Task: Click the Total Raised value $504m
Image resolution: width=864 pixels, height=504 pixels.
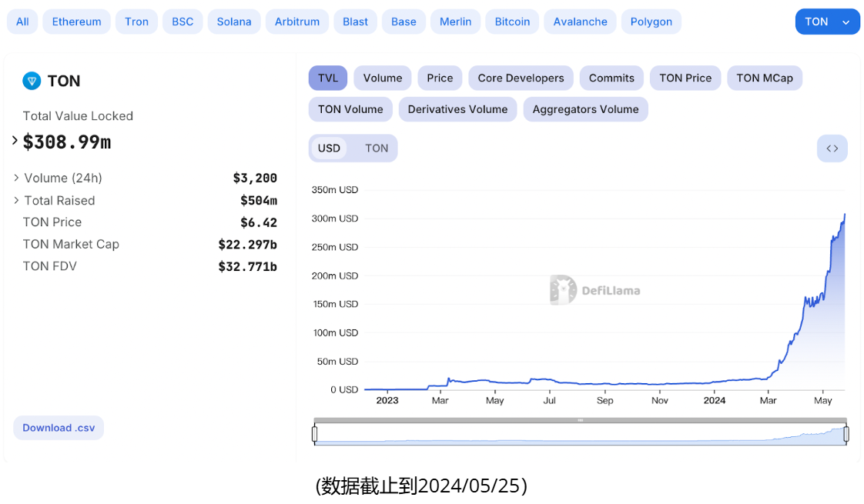Action: coord(259,201)
